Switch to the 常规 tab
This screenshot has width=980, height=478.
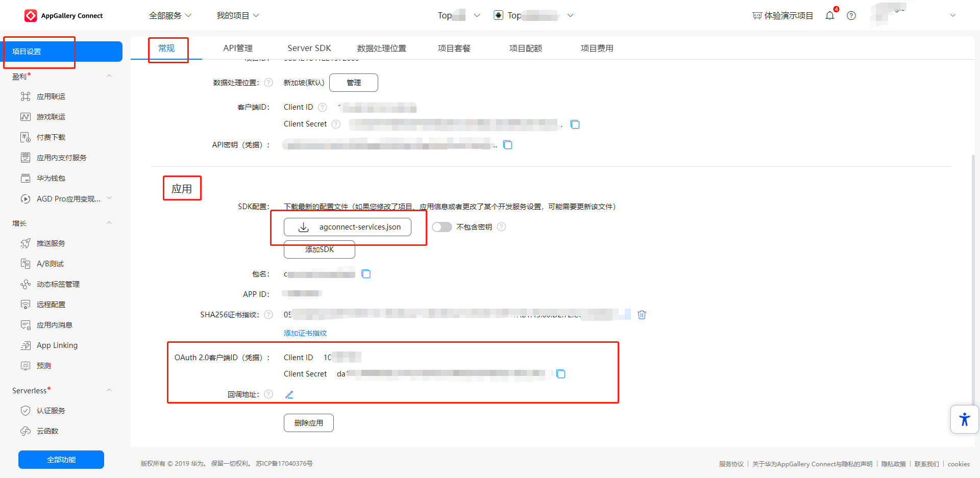click(166, 48)
